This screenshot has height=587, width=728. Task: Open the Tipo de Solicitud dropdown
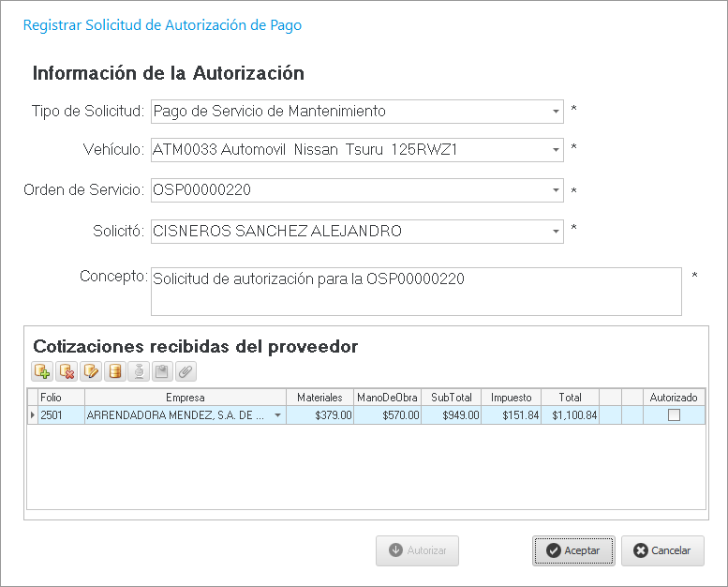[555, 112]
